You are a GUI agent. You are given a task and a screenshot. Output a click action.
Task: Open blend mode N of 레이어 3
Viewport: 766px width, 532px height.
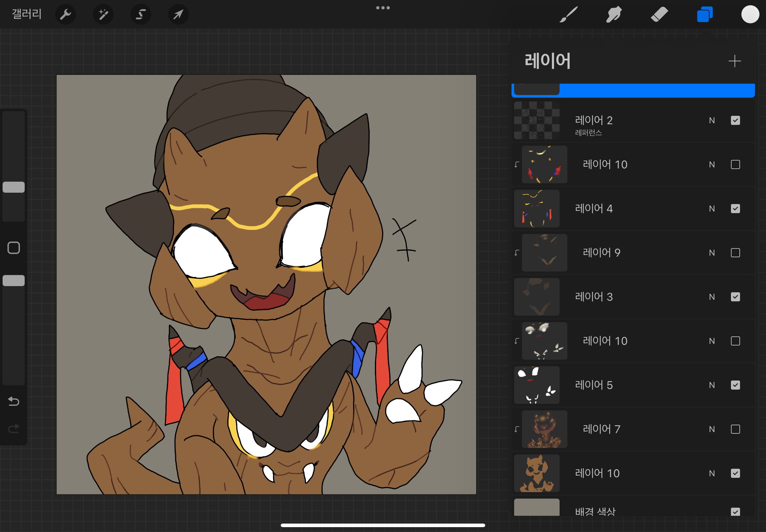(x=712, y=297)
